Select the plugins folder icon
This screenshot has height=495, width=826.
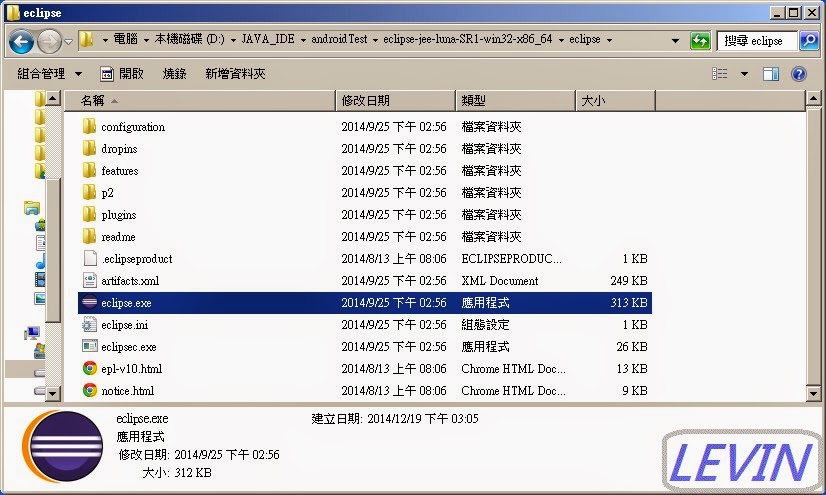tap(90, 215)
